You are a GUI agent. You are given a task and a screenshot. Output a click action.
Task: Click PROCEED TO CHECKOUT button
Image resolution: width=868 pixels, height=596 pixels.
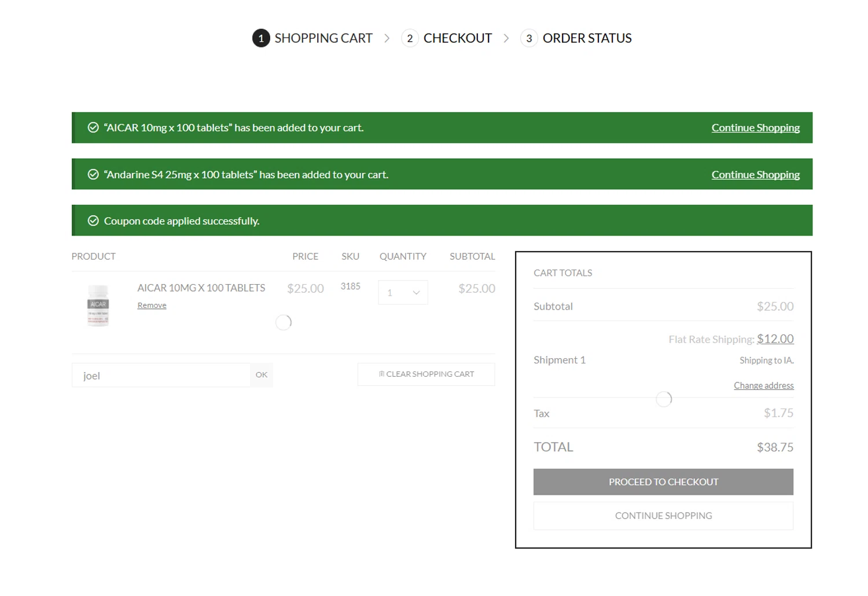coord(663,482)
